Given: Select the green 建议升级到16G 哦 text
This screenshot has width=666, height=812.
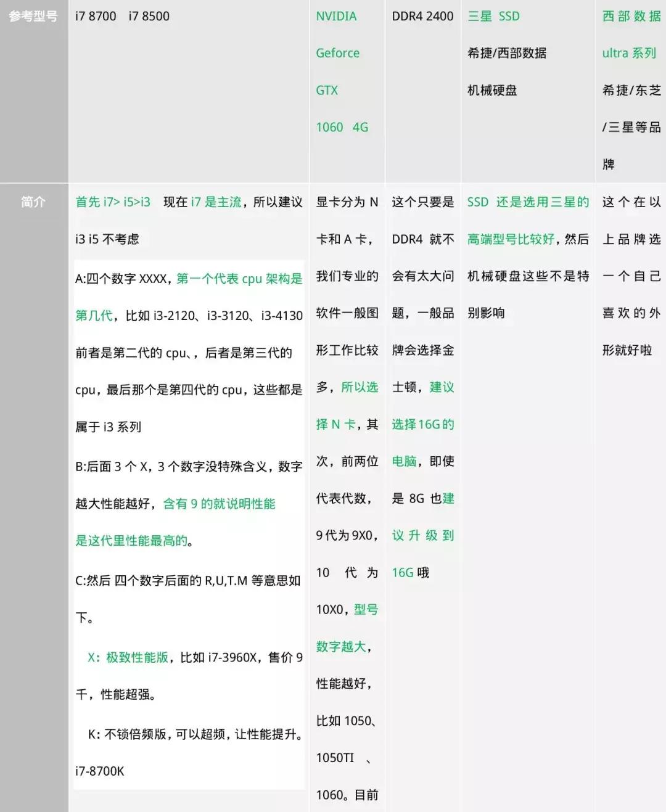Looking at the screenshot, I should 423,535.
